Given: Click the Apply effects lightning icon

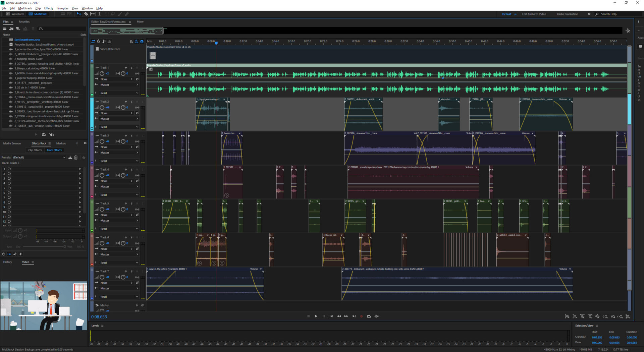Looking at the screenshot, I should coord(20,254).
